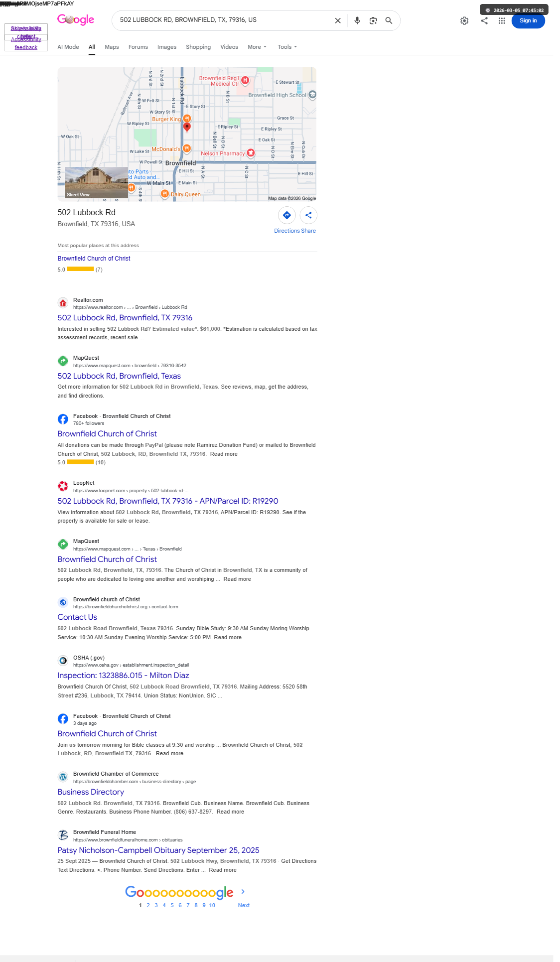Image resolution: width=560 pixels, height=962 pixels.
Task: Open the Contact Us result link
Action: [x=77, y=617]
